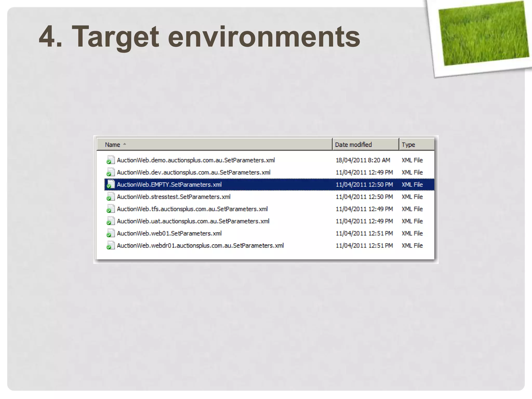The width and height of the screenshot is (532, 399).
Task: Click the '4. Target environments' slide title
Action: (199, 36)
